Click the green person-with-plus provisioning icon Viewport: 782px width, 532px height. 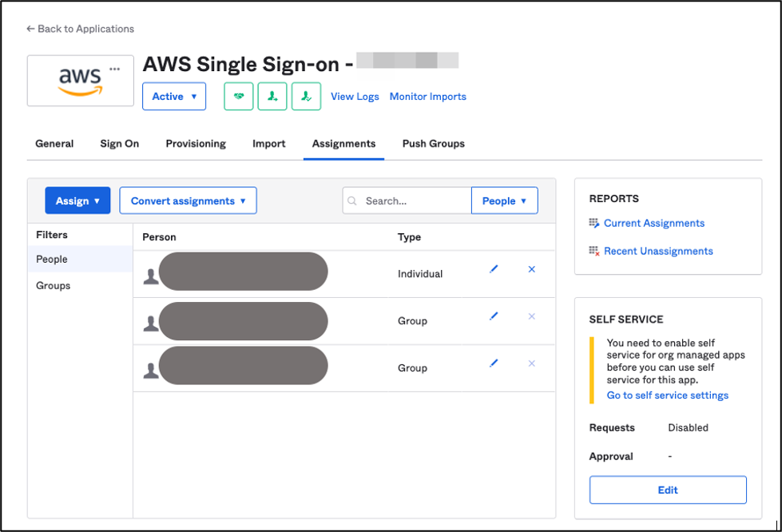(272, 96)
